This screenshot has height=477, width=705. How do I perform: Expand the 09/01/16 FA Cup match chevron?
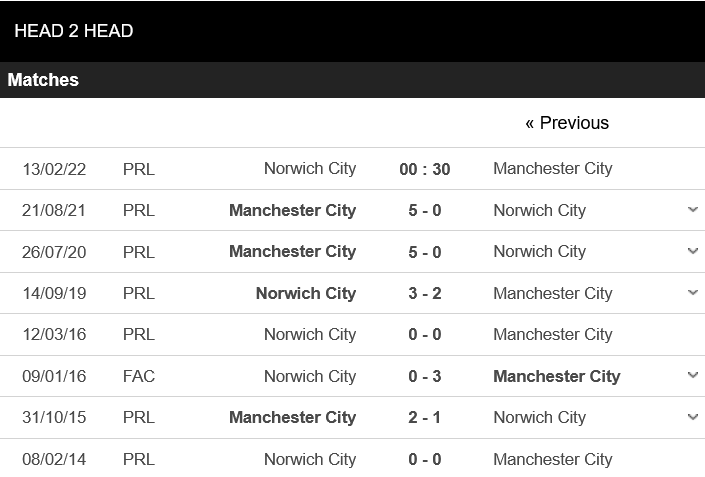(693, 376)
